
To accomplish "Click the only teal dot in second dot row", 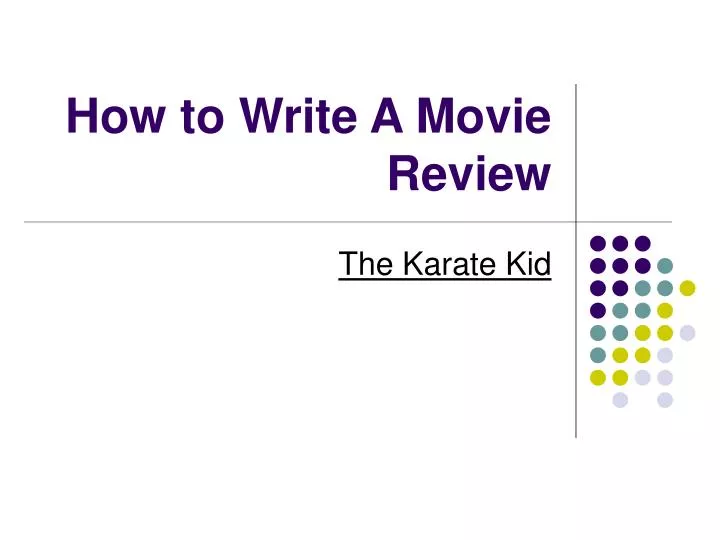I will coord(665,266).
